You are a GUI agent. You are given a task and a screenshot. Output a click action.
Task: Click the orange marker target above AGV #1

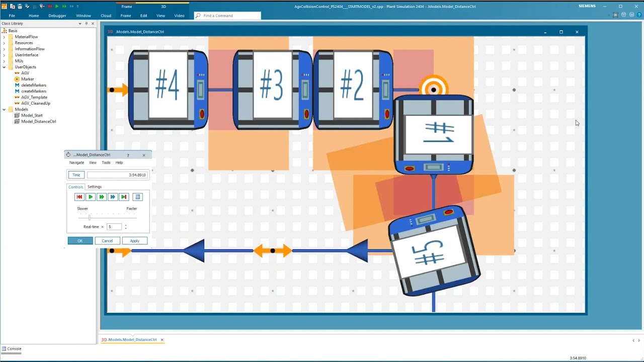[434, 89]
